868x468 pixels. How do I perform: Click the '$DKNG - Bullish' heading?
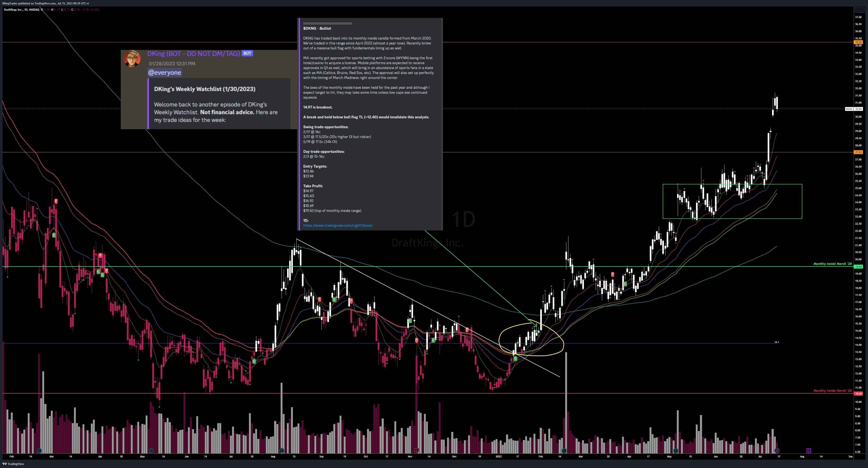coord(317,28)
